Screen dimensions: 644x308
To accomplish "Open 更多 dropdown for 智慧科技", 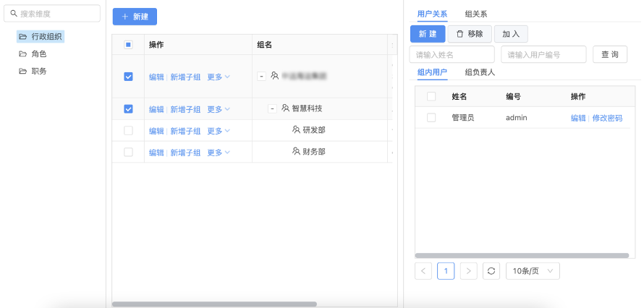I will tap(219, 109).
